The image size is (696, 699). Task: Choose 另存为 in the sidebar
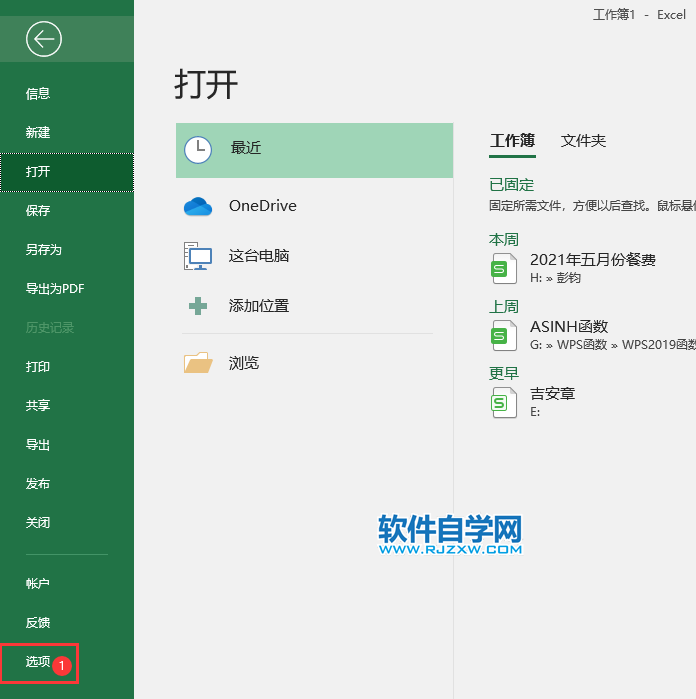[67, 250]
